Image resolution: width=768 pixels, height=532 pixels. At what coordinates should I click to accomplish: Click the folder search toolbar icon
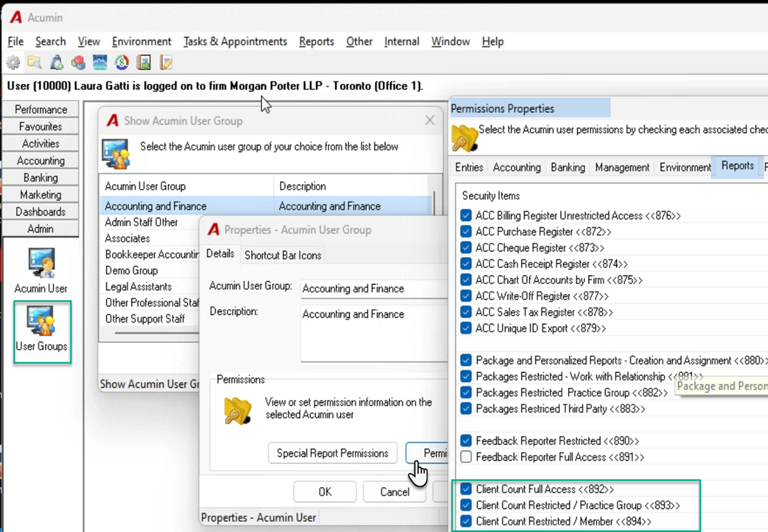(34, 63)
